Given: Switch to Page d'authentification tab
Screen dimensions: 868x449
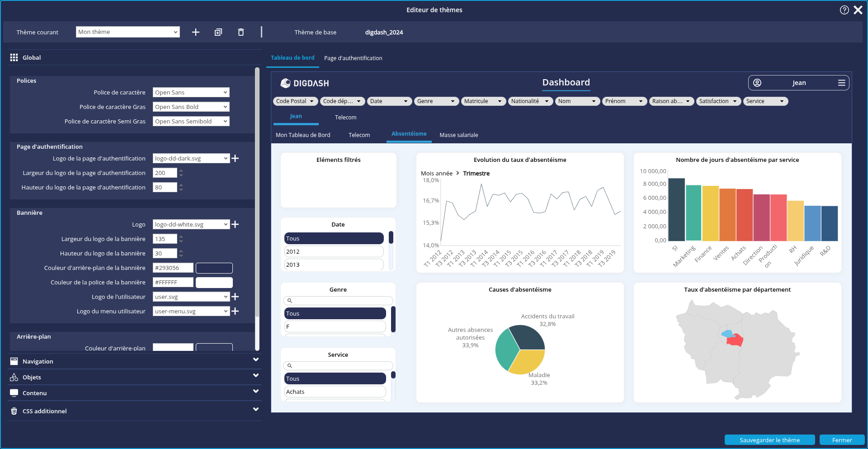Looking at the screenshot, I should 353,58.
